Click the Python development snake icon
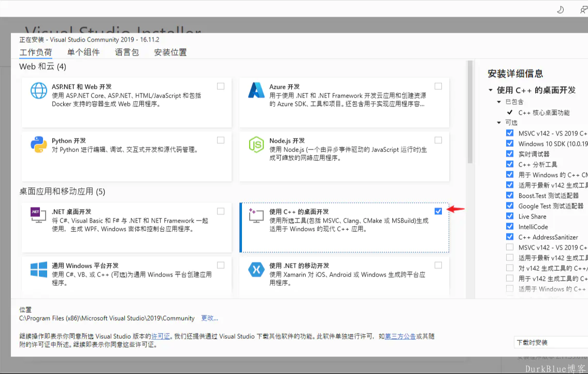588x374 pixels. (39, 145)
